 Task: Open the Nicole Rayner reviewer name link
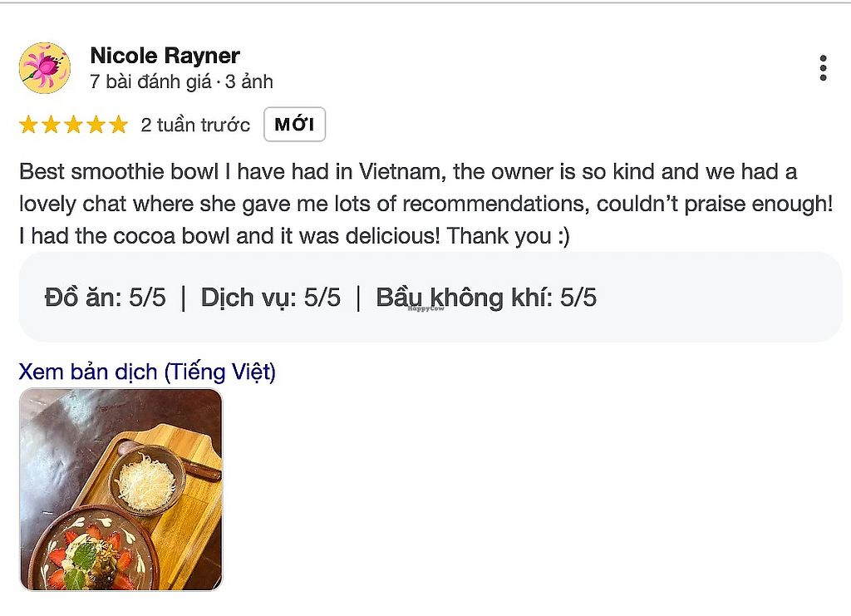point(165,56)
